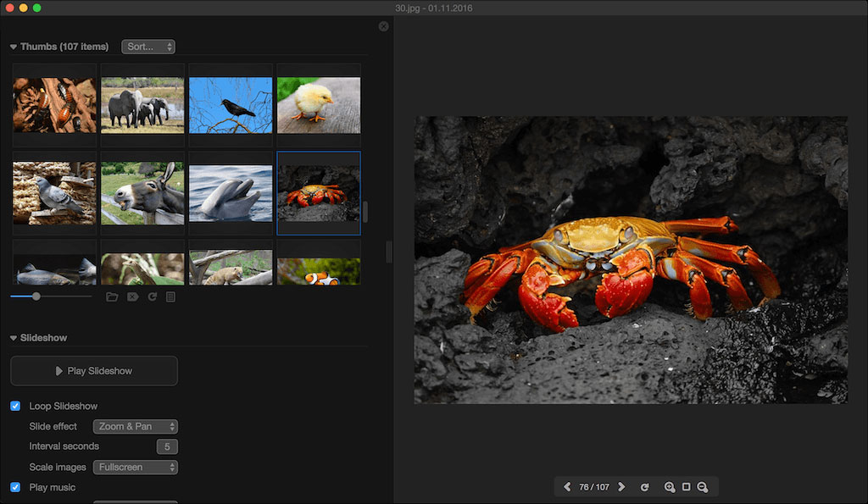
Task: Refresh the thumbnails list
Action: [152, 296]
